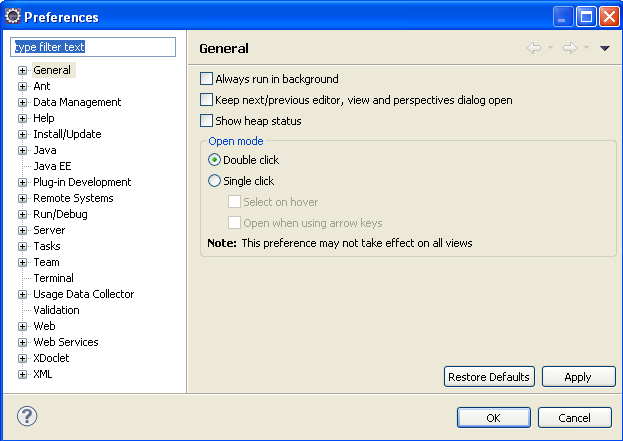Screen dimensions: 623x441
Task: Open the Terminal preferences page
Action: (x=53, y=278)
